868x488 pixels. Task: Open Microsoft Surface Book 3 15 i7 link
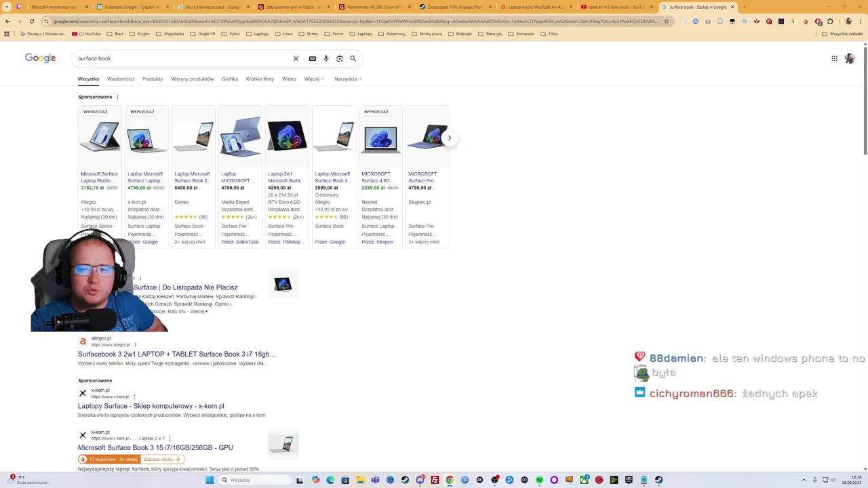[x=155, y=447]
